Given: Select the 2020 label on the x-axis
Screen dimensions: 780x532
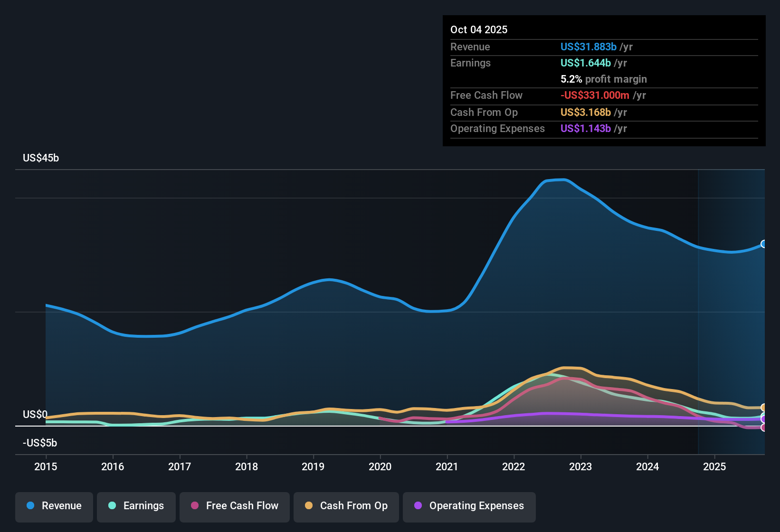Looking at the screenshot, I should click(380, 467).
